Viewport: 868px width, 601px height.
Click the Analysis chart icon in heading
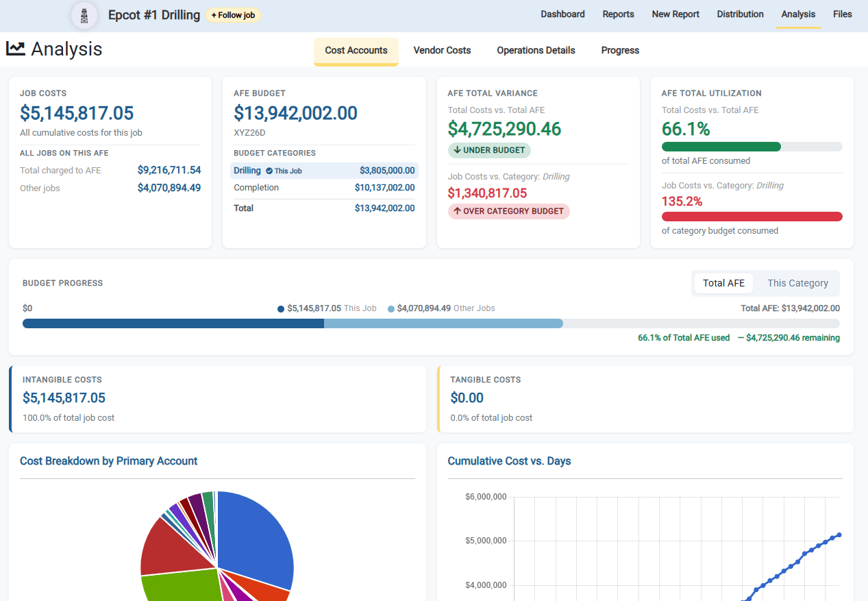[16, 49]
